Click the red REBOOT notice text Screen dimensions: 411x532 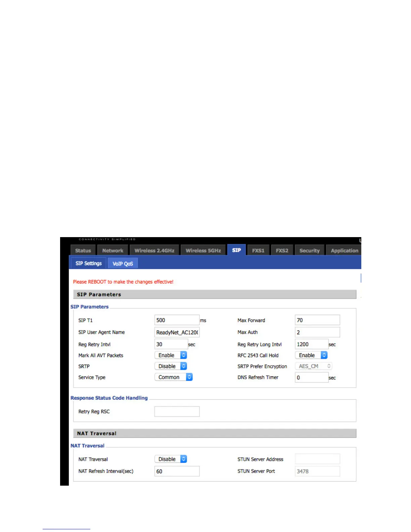[123, 282]
